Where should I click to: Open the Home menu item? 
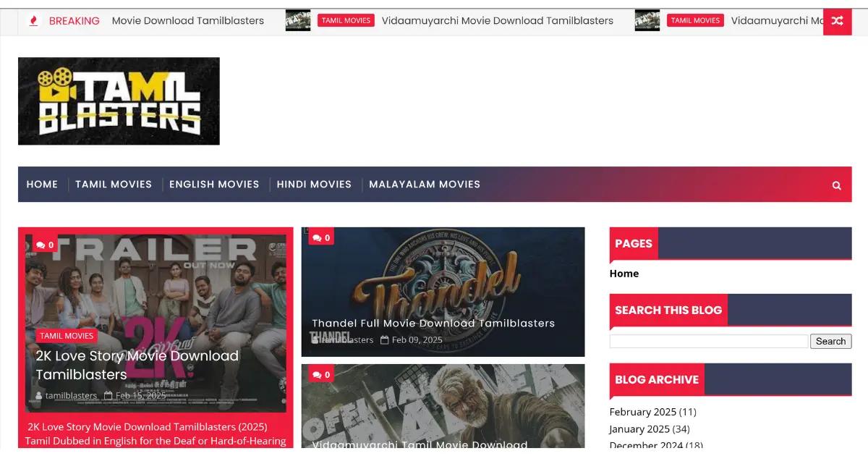click(42, 185)
